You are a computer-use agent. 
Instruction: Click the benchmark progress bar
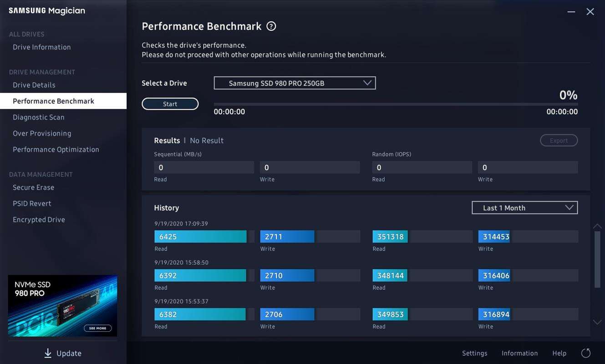(395, 104)
